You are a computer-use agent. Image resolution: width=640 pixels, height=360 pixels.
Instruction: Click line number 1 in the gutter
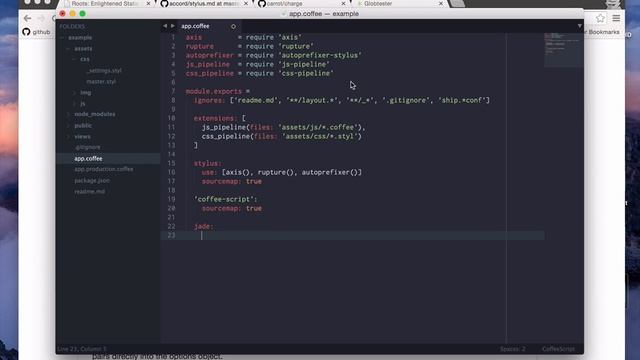[173, 37]
